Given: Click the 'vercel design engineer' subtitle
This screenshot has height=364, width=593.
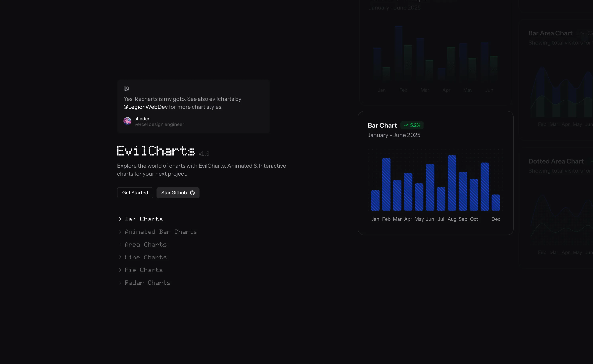Looking at the screenshot, I should click(159, 125).
